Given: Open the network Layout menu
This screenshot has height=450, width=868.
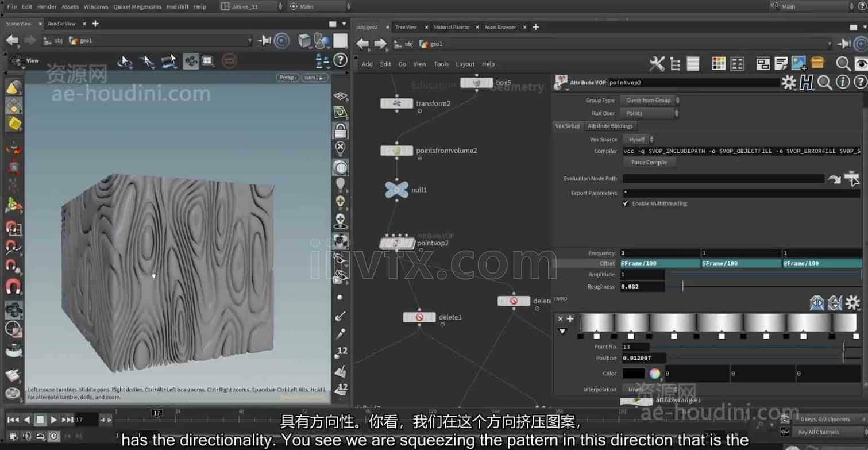Looking at the screenshot, I should point(465,64).
